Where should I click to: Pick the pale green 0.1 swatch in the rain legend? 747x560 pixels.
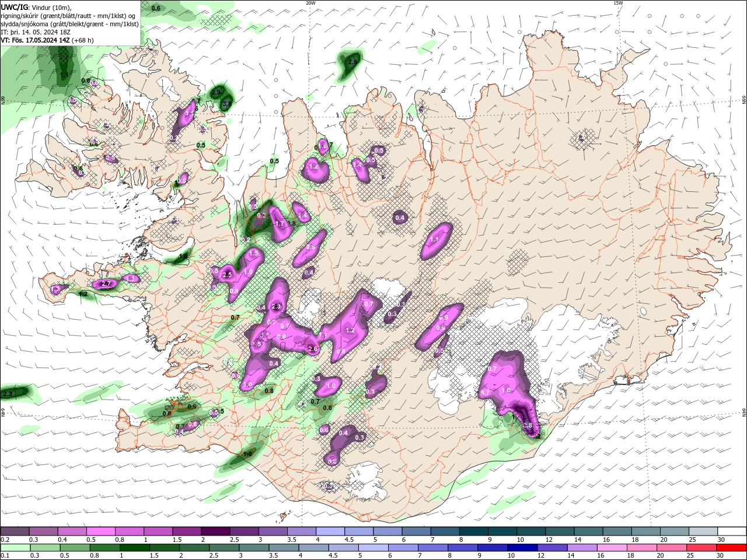point(14,548)
